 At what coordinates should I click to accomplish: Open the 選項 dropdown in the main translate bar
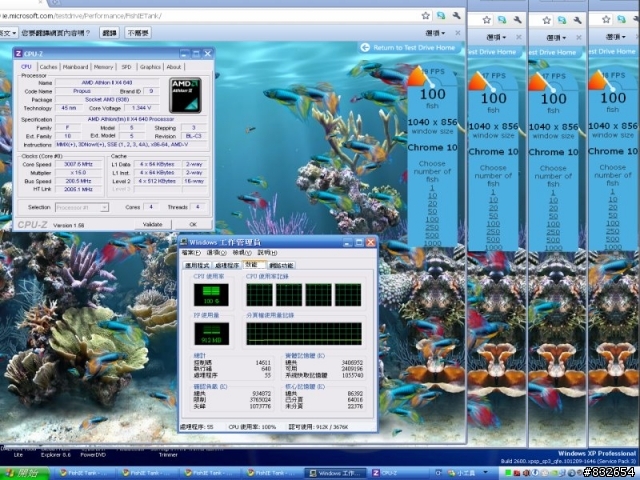(435, 33)
